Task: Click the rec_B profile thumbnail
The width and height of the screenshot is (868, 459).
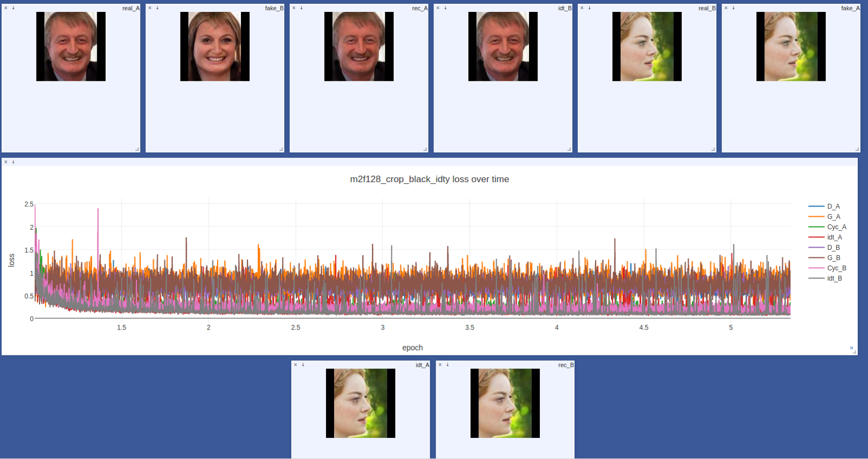Action: (x=505, y=403)
